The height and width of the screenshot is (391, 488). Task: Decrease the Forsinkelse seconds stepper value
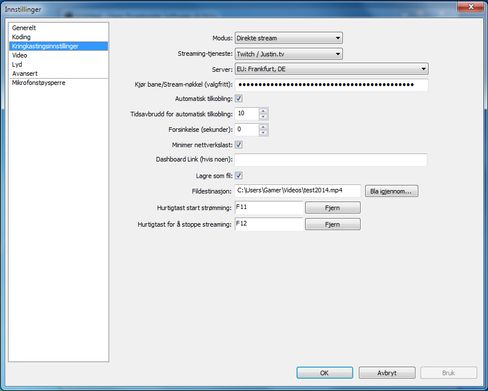point(263,133)
